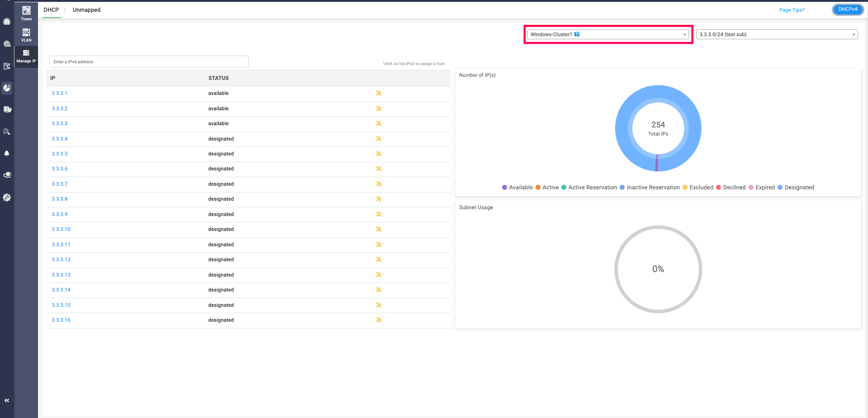Open the settings gear icon in the sidebar
This screenshot has height=418, width=868.
7,197
